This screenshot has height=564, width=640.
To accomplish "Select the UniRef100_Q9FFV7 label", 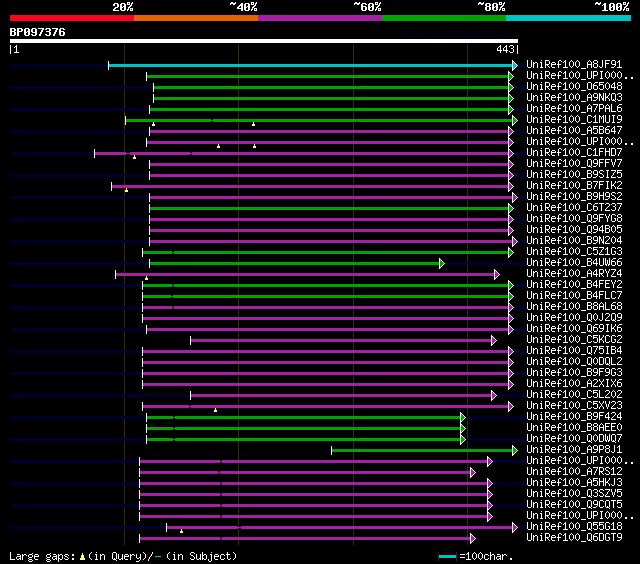I will point(574,164).
